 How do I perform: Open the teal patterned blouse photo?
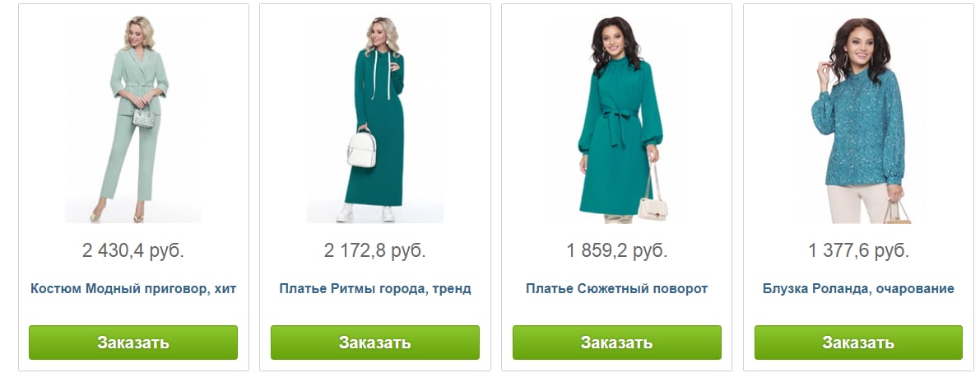[859, 119]
